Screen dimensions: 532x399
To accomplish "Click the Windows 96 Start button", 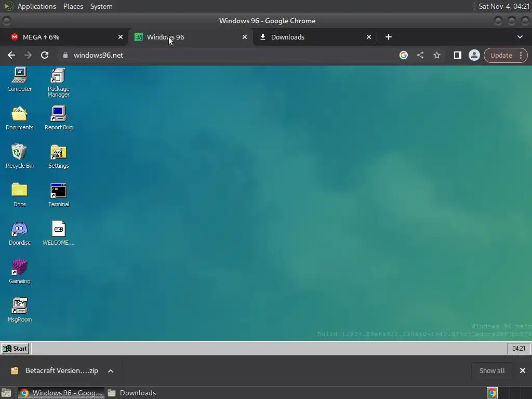I will coord(15,349).
